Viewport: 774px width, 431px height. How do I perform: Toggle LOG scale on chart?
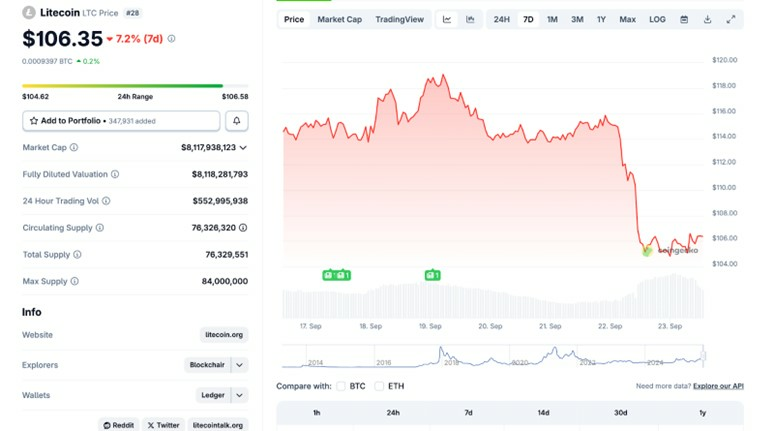click(x=657, y=20)
